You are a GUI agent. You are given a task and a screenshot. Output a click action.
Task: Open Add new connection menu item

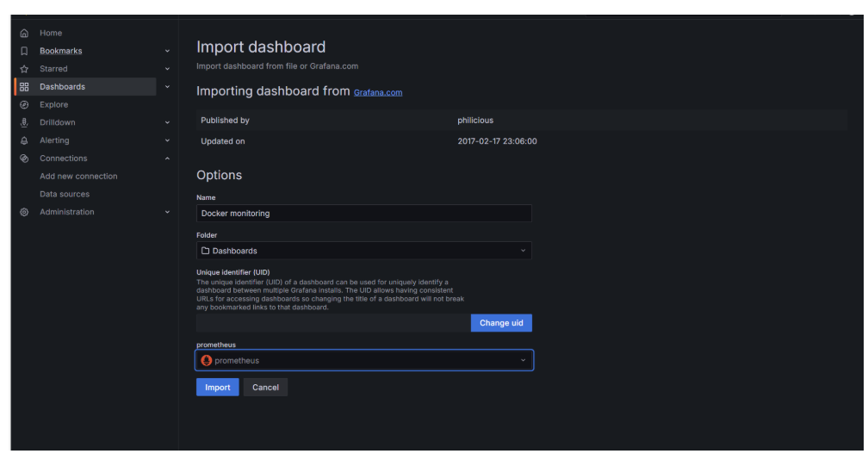click(x=78, y=176)
